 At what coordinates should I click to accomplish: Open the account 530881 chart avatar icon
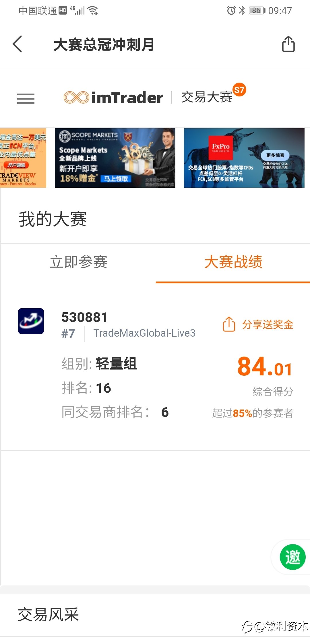(x=31, y=321)
